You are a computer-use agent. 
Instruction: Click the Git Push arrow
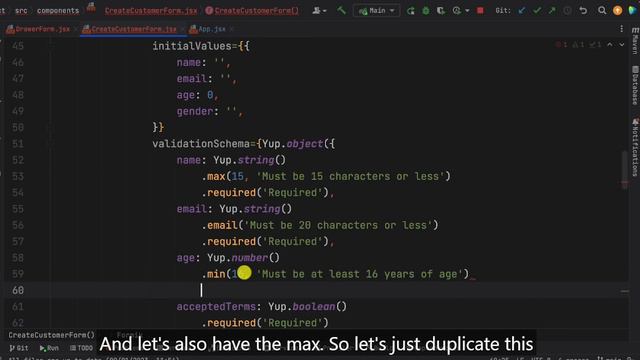(552, 11)
